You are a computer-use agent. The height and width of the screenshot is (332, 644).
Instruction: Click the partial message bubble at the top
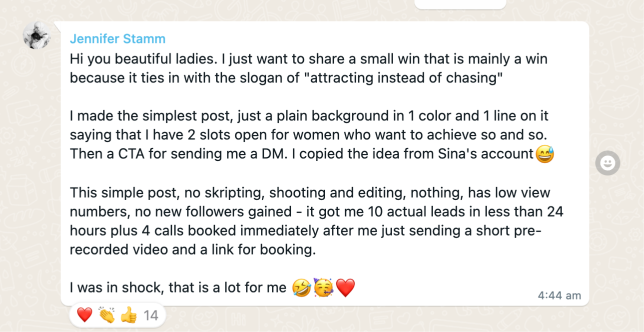pyautogui.click(x=460, y=4)
